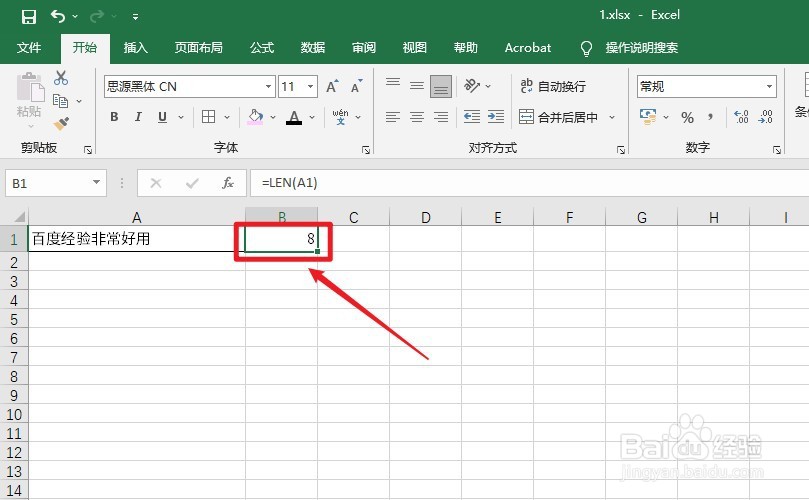Toggle Italic formatting
The width and height of the screenshot is (809, 500).
pos(138,117)
